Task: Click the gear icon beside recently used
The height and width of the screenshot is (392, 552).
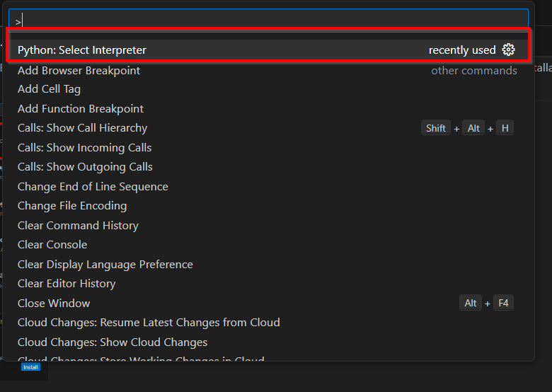Action: click(x=508, y=50)
